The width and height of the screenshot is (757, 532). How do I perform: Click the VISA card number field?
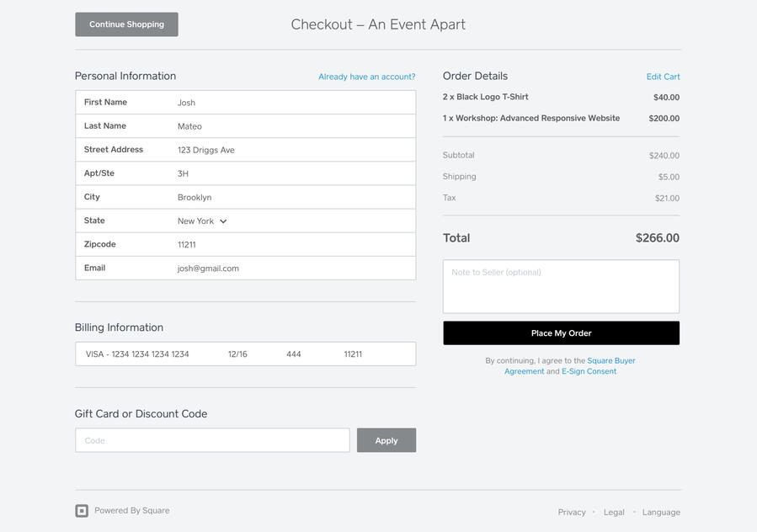[137, 354]
